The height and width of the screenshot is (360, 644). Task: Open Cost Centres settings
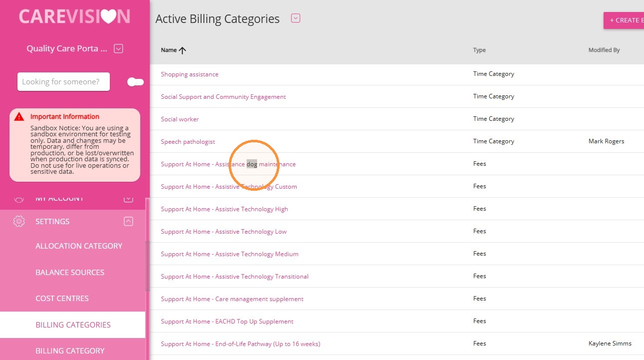coord(62,299)
